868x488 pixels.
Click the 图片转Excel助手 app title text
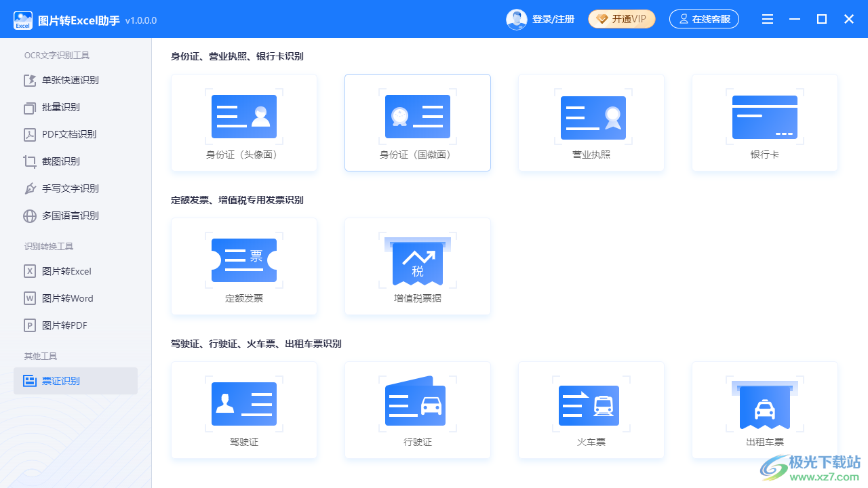[x=79, y=20]
